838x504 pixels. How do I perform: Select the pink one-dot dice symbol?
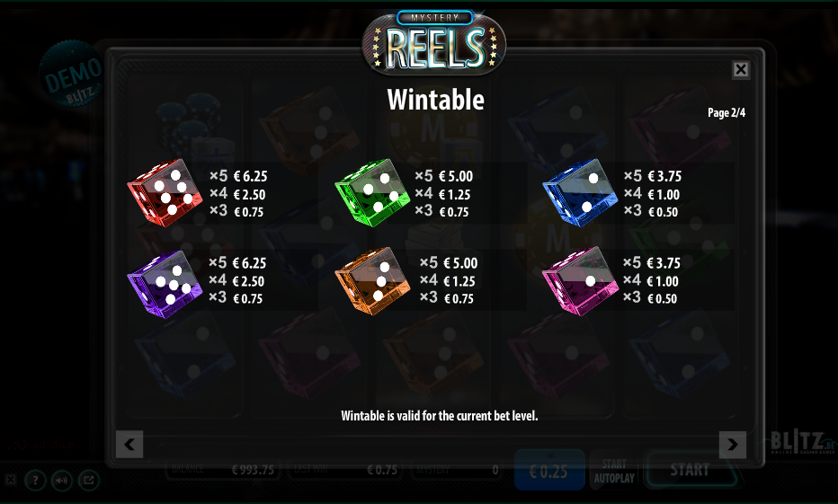tap(580, 281)
